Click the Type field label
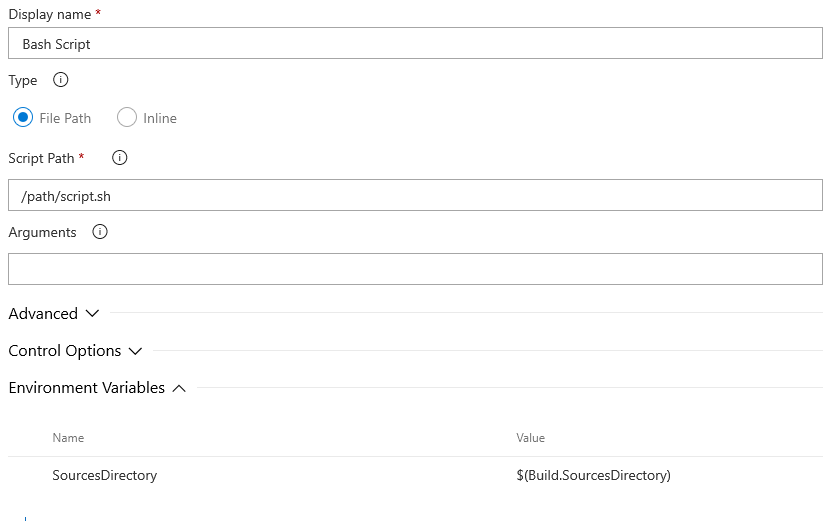The image size is (835, 521). click(x=23, y=80)
